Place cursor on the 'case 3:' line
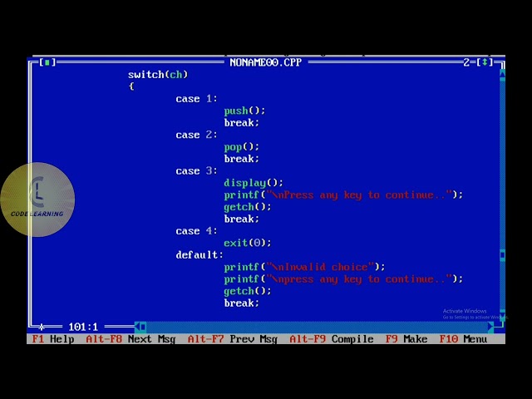532x399 pixels. click(196, 170)
